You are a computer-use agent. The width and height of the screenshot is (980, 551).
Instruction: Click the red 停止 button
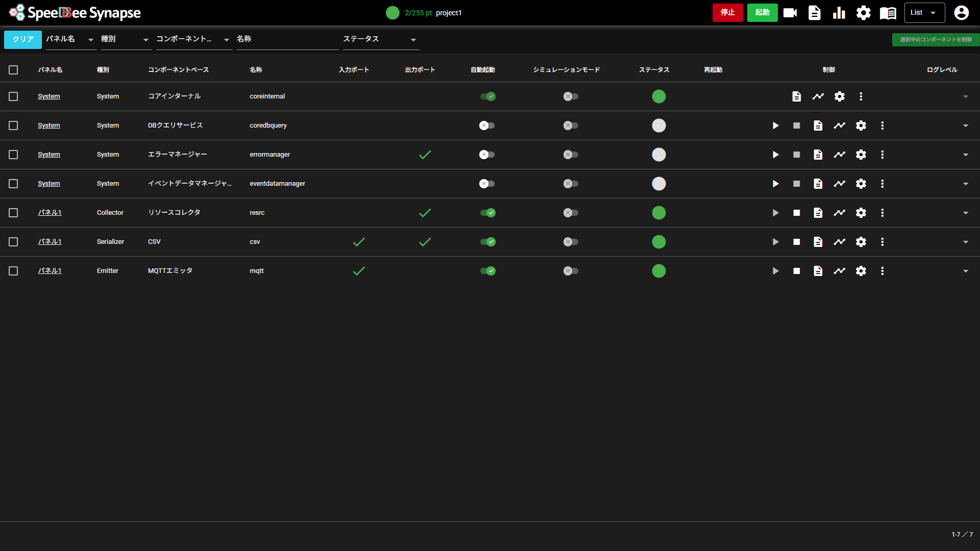pos(727,13)
